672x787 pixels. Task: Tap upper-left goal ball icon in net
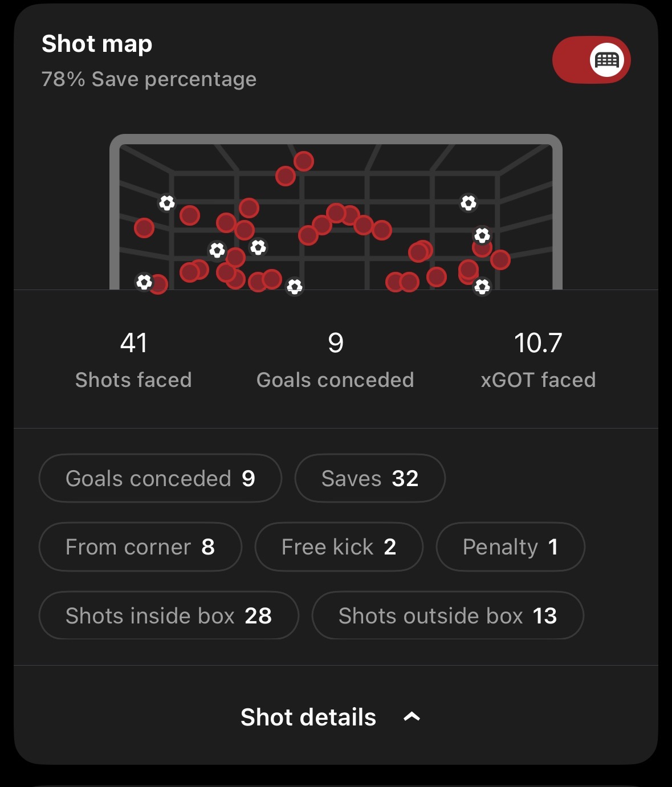pos(167,203)
